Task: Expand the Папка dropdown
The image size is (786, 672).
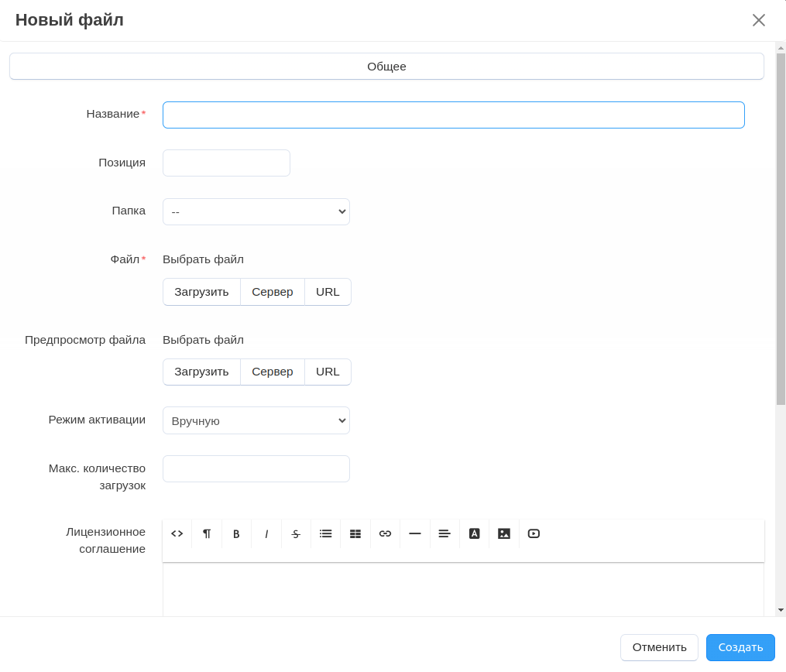Action: click(256, 211)
